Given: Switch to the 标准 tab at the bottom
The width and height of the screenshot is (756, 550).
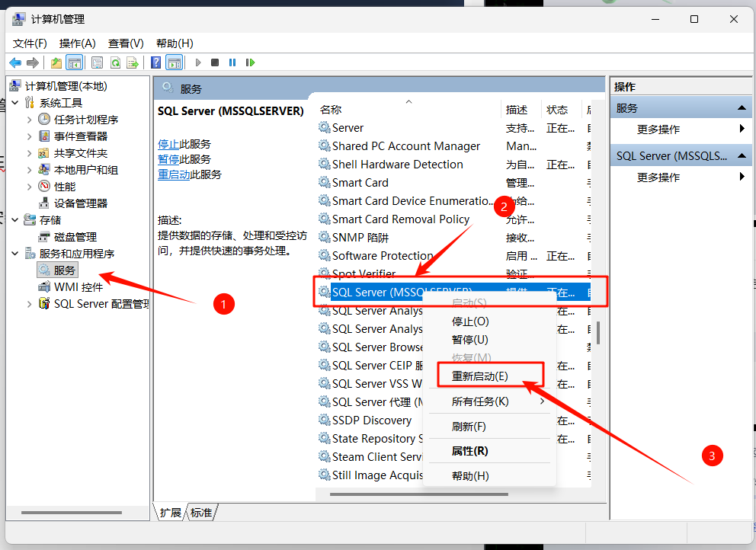Looking at the screenshot, I should tap(200, 513).
